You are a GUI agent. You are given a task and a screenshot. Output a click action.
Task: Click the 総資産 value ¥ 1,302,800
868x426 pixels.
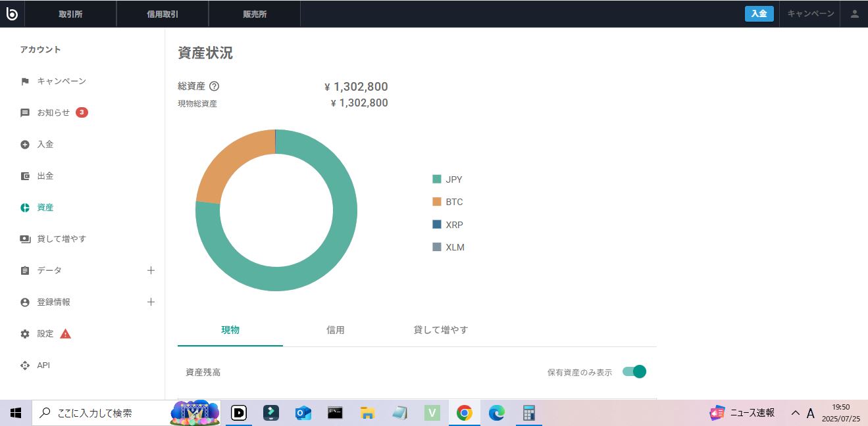[356, 87]
